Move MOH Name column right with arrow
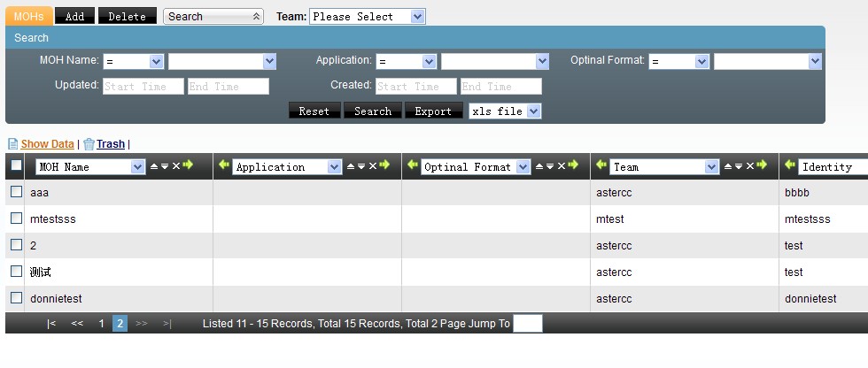The image size is (868, 368). coord(188,166)
